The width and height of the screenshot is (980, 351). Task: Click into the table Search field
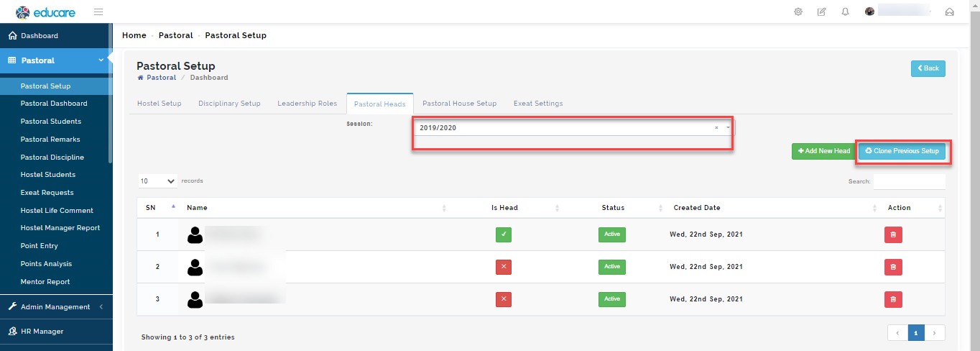click(910, 181)
